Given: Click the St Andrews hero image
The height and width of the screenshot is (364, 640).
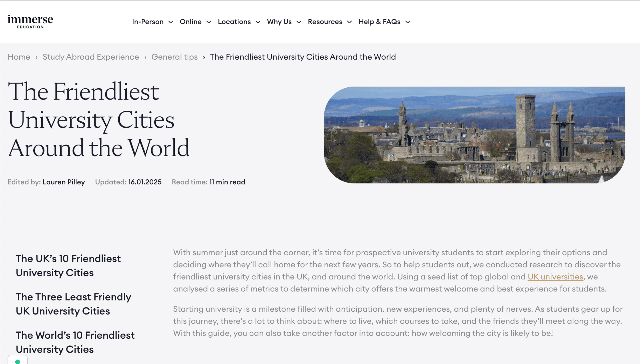Looking at the screenshot, I should (x=475, y=135).
